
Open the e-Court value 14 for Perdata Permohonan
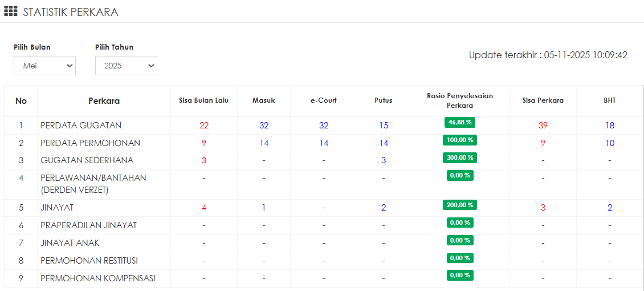[x=324, y=143]
